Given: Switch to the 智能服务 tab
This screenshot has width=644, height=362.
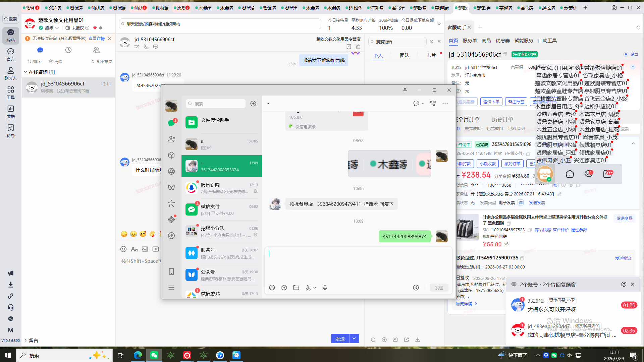Looking at the screenshot, I should pos(524,41).
